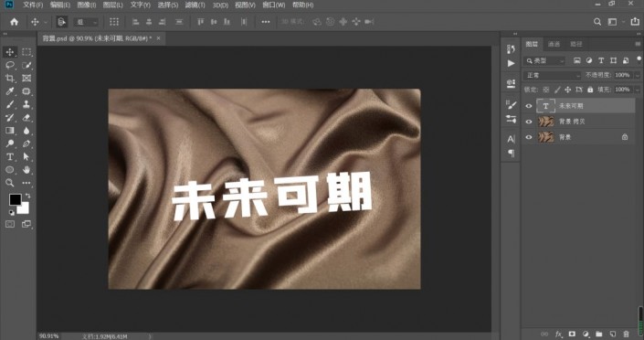
Task: Click the 背景 拷贝 layer thumbnail
Action: pos(546,122)
